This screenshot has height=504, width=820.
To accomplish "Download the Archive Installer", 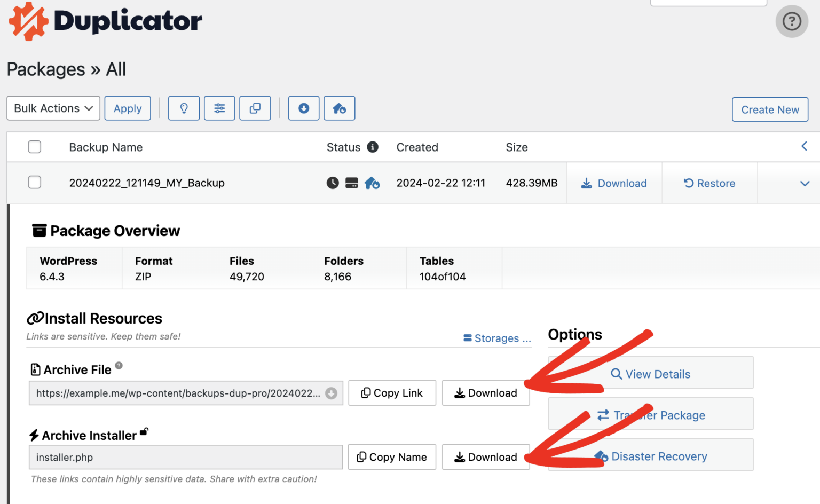I will click(486, 457).
